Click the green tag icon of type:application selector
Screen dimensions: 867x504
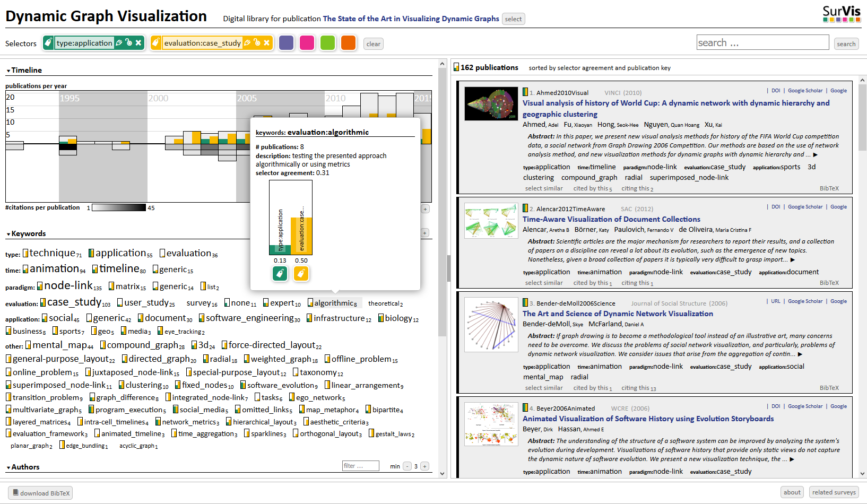(x=49, y=43)
